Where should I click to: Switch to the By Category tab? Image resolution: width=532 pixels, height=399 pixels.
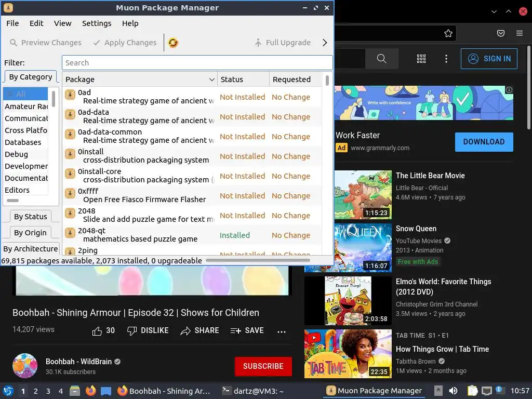click(31, 77)
